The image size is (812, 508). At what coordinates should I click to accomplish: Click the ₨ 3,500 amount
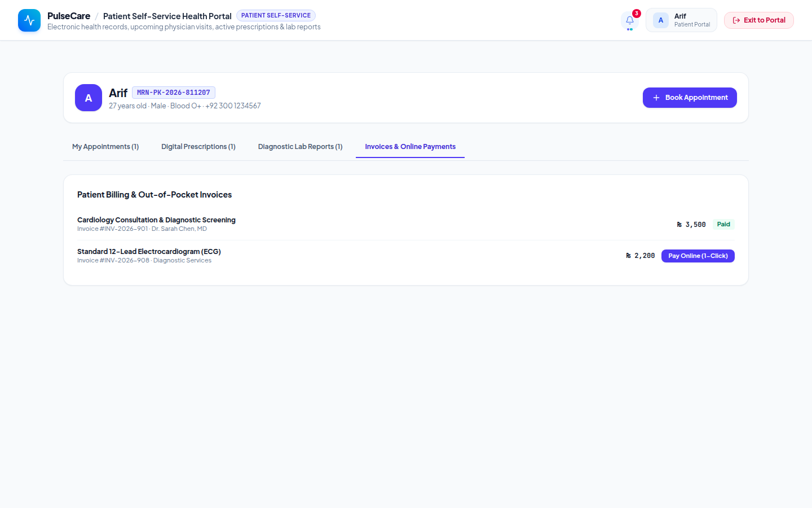pyautogui.click(x=691, y=225)
